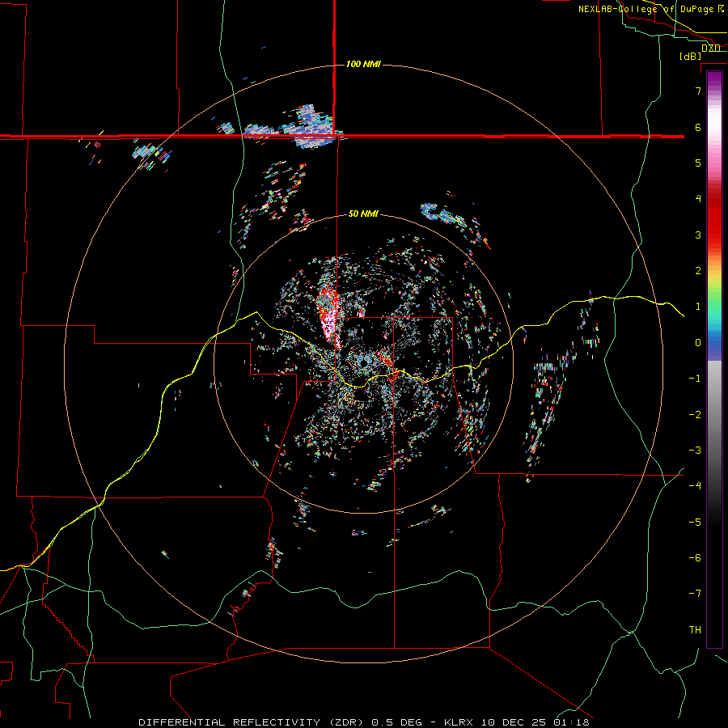
Task: Click the "TH" label at the scale bottom
Action: click(x=695, y=630)
